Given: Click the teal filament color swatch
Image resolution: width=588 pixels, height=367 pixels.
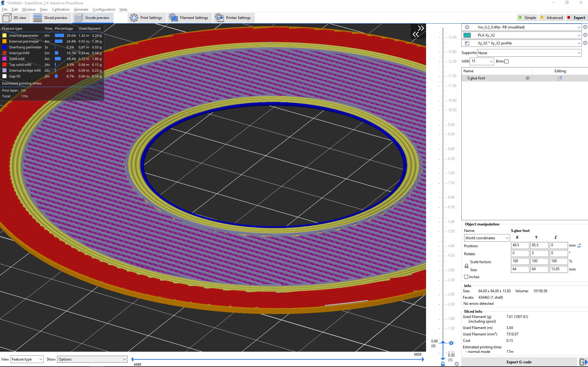Looking at the screenshot, I should (x=467, y=35).
